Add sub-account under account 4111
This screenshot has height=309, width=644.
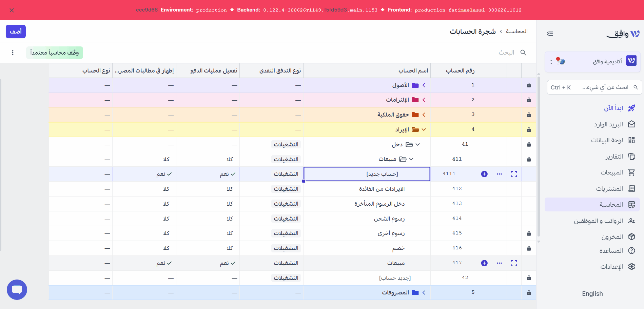484,174
